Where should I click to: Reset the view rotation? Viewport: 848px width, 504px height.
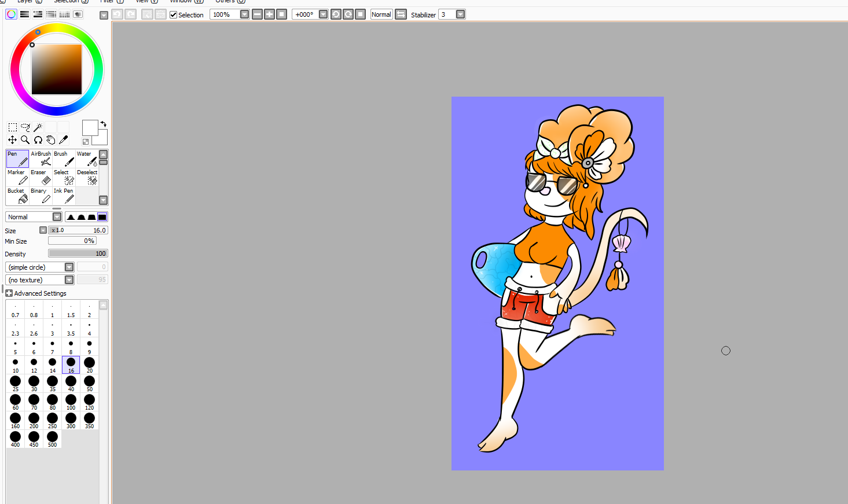(x=360, y=14)
